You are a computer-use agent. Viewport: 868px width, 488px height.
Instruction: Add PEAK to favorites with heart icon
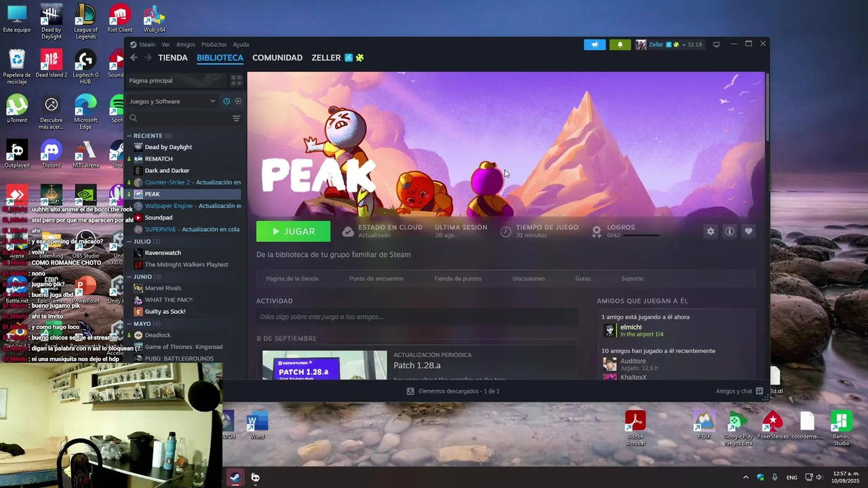pyautogui.click(x=748, y=231)
